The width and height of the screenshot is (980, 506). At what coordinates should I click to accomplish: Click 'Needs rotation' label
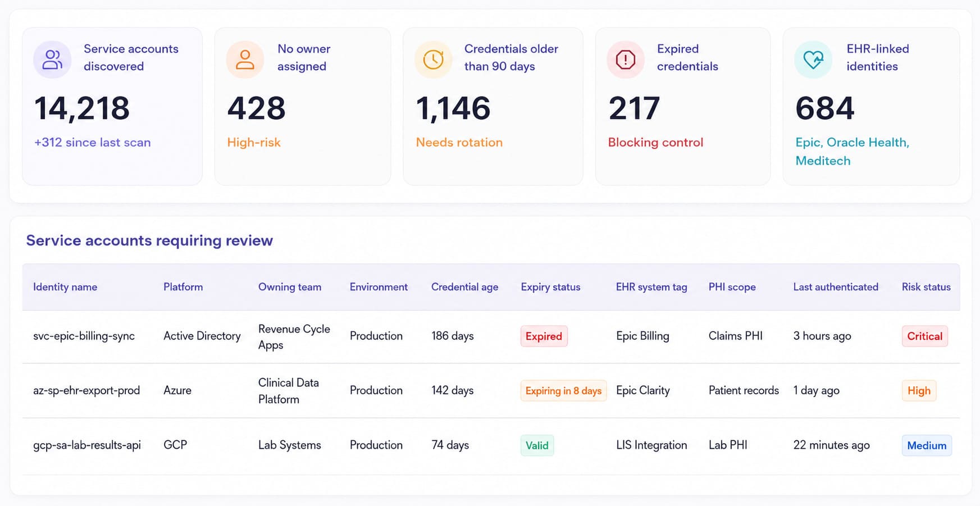[x=459, y=143]
